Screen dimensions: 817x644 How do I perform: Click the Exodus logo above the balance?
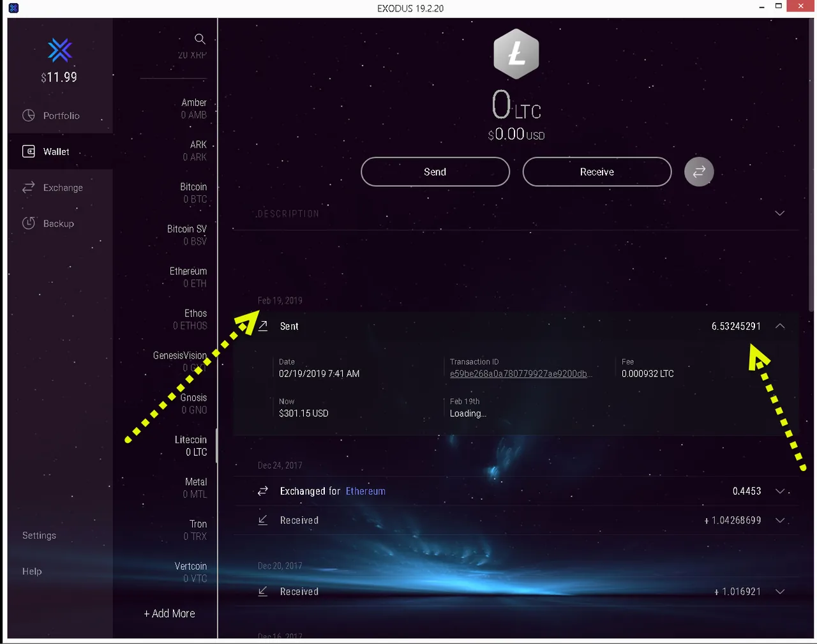60,50
